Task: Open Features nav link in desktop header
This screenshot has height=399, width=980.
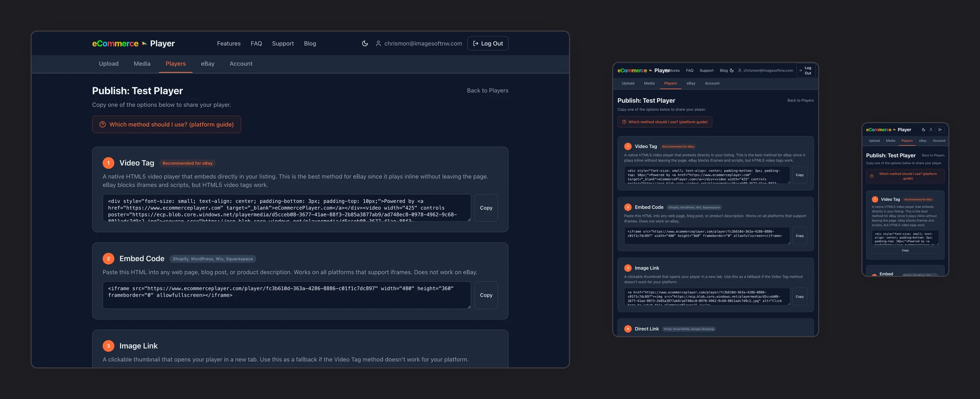Action: (229, 43)
